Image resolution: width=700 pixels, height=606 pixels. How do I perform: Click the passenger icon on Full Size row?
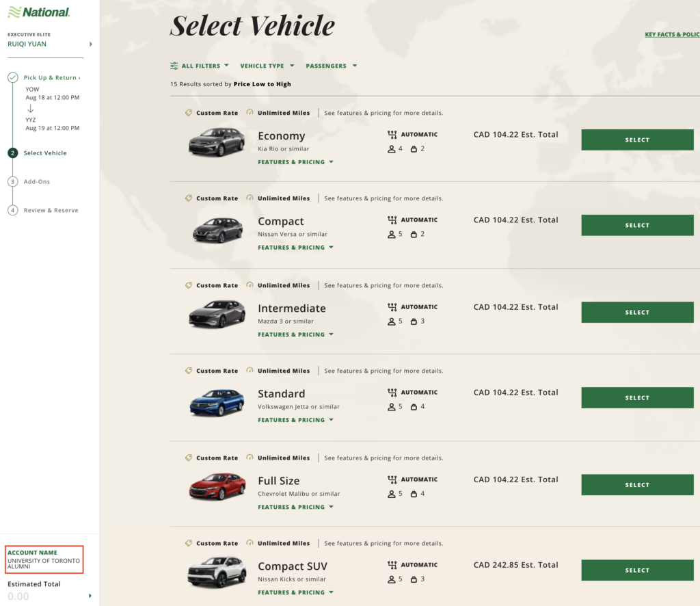tap(392, 493)
